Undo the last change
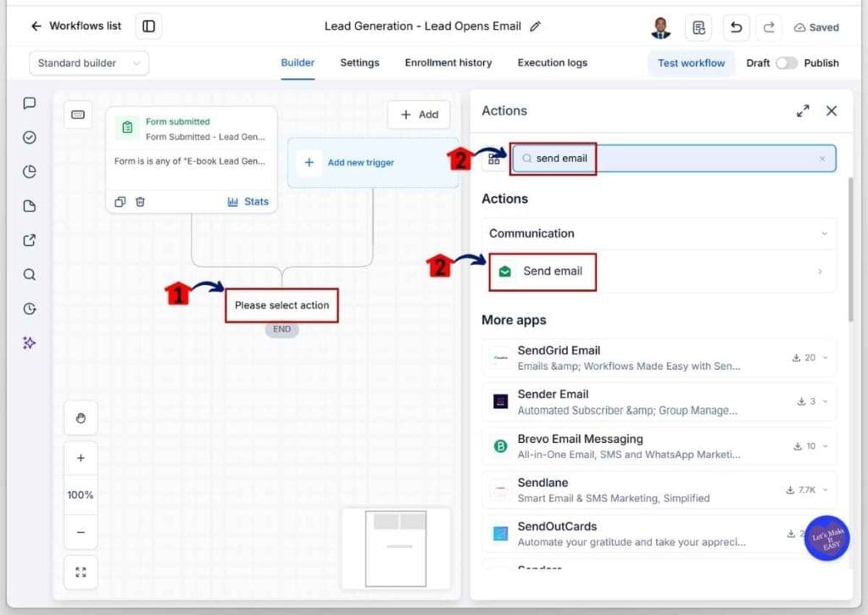 coord(736,27)
